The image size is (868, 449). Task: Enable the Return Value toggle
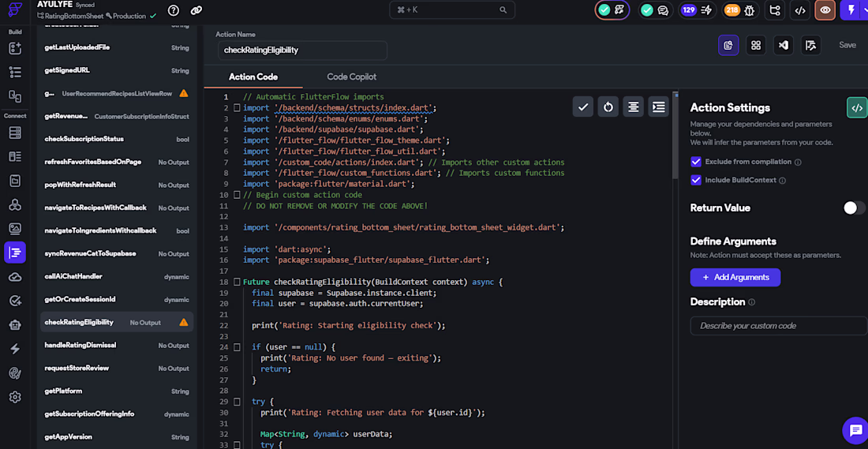854,208
